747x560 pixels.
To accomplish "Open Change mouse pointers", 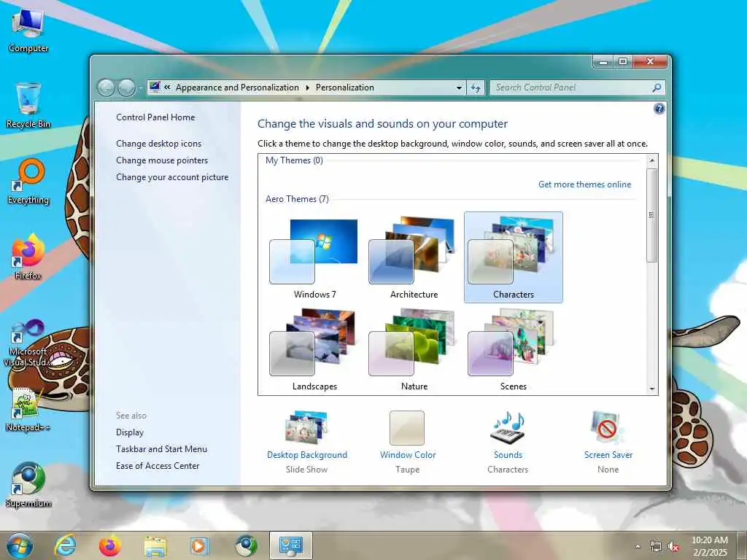I will [x=162, y=160].
